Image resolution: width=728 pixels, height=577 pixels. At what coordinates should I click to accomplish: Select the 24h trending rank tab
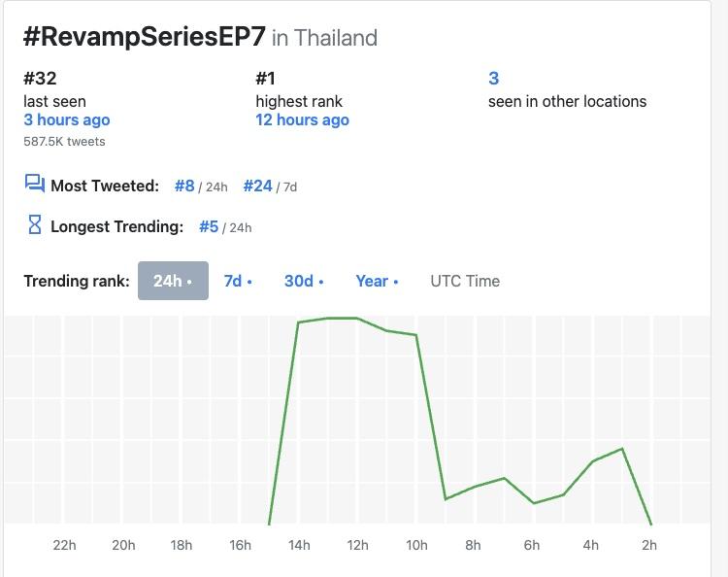173,281
